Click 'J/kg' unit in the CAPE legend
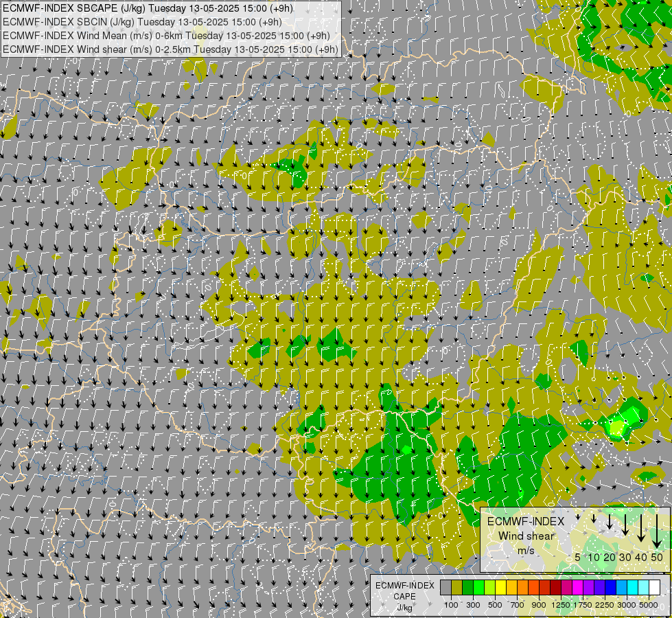 point(404,608)
